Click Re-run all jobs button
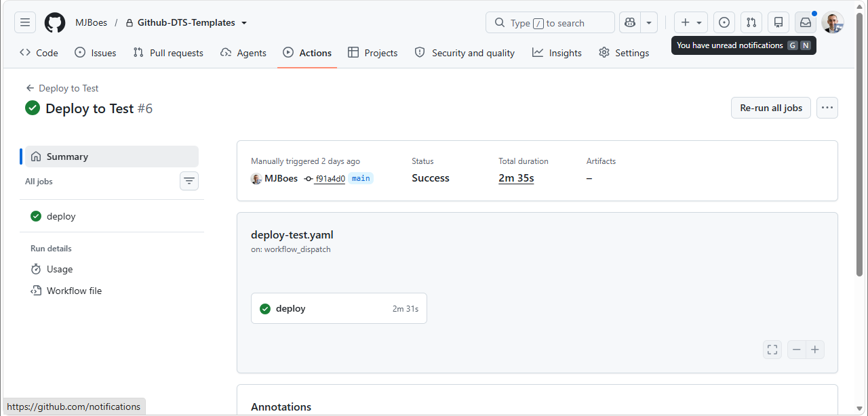 pos(771,108)
